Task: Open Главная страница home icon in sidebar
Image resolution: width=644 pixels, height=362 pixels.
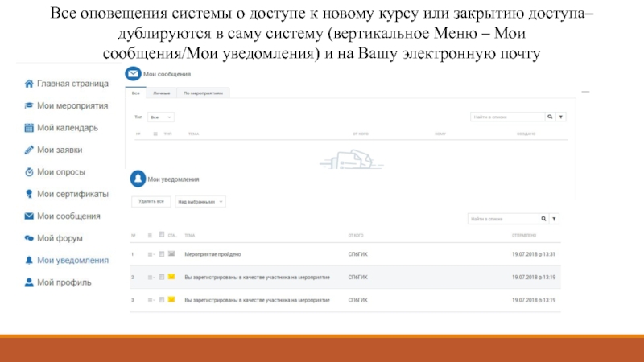Action: click(x=29, y=83)
